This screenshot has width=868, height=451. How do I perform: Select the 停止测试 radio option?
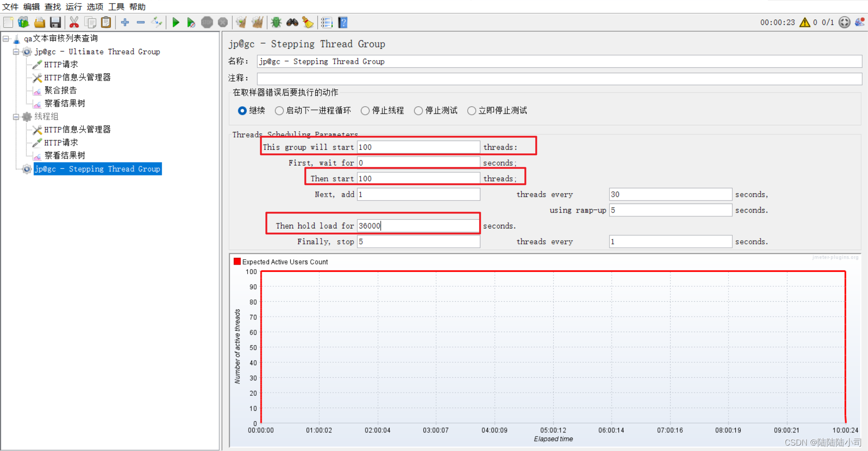(x=418, y=110)
